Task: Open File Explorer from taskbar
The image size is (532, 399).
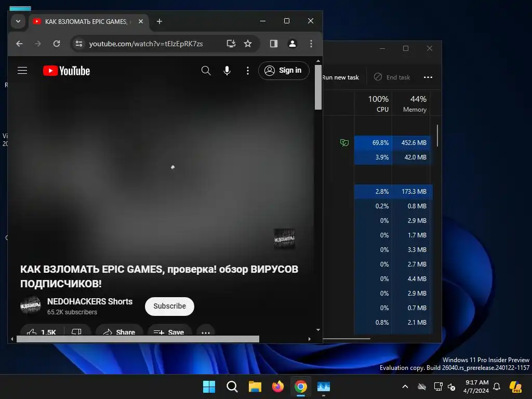Action: coord(255,387)
